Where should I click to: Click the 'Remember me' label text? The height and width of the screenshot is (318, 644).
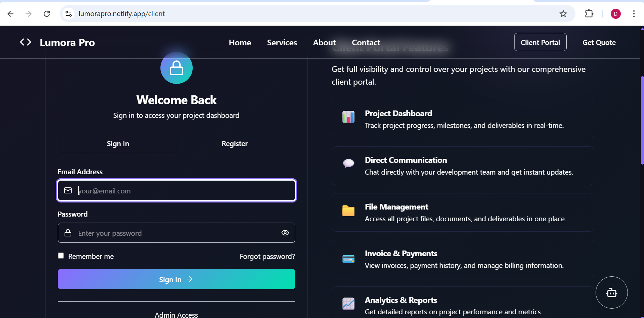[91, 257]
